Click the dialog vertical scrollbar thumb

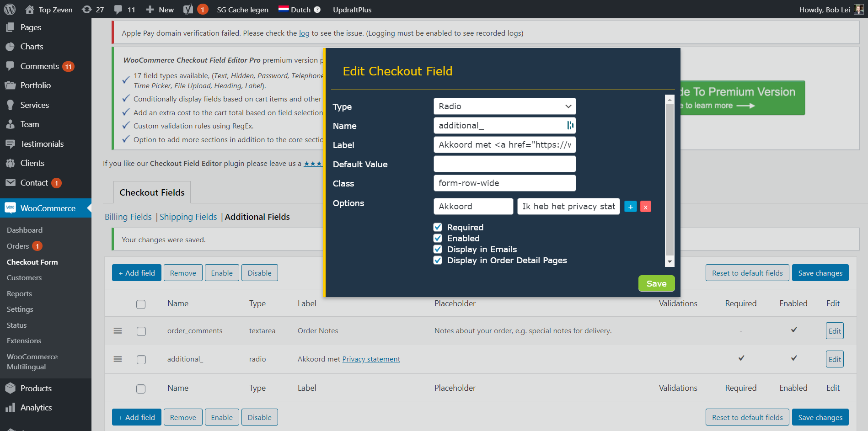(x=670, y=180)
